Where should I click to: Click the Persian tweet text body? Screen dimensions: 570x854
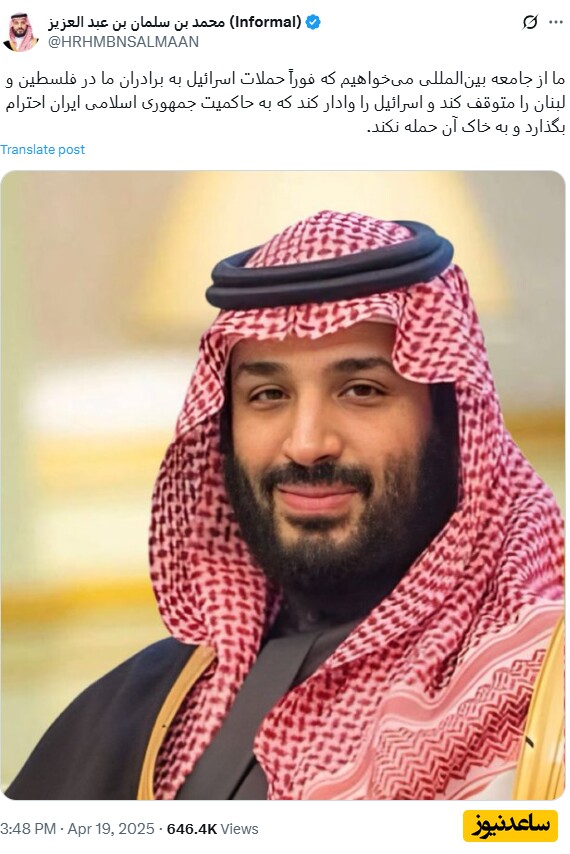click(285, 103)
